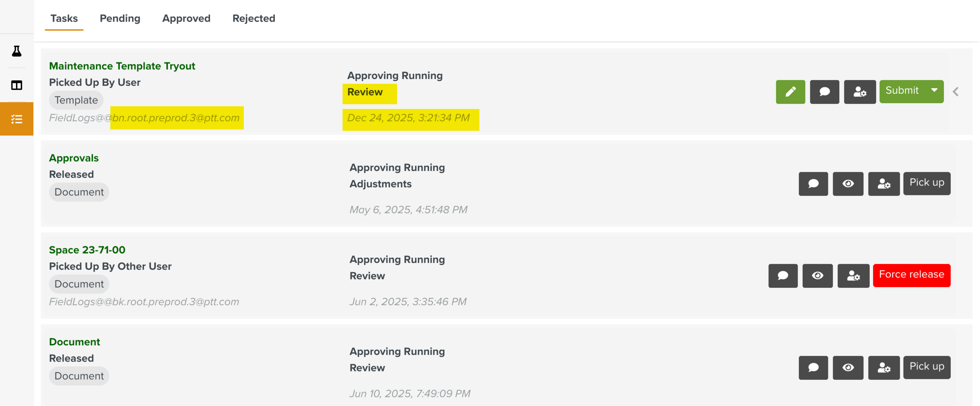Switch to the Pending tab
980x406 pixels.
click(x=120, y=18)
